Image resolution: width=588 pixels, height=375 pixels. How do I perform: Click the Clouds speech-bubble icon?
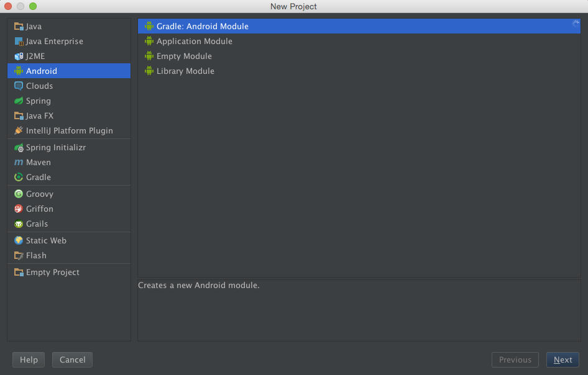(x=19, y=86)
